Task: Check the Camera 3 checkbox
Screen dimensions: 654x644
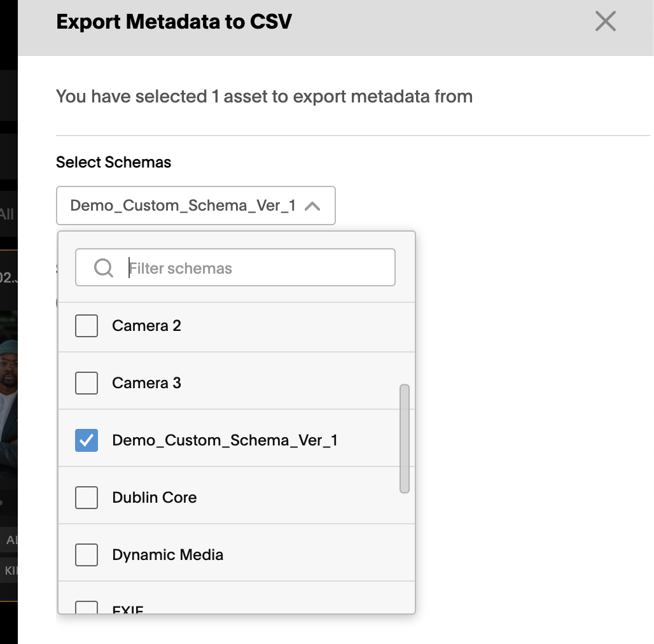Action: 87,383
